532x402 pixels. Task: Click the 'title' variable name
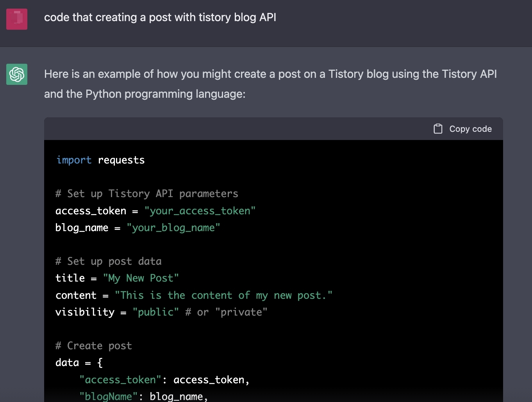(70, 278)
